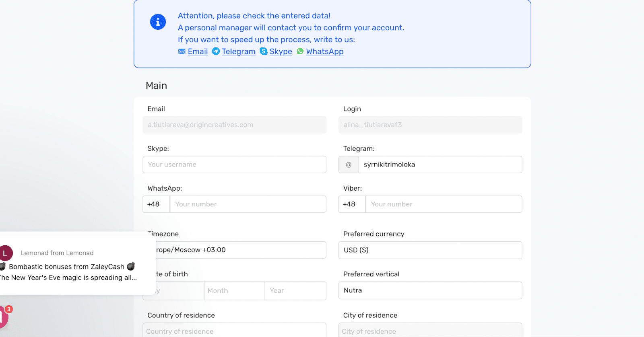Click the @ prefix in Telegram field
The image size is (644, 337).
coord(349,164)
